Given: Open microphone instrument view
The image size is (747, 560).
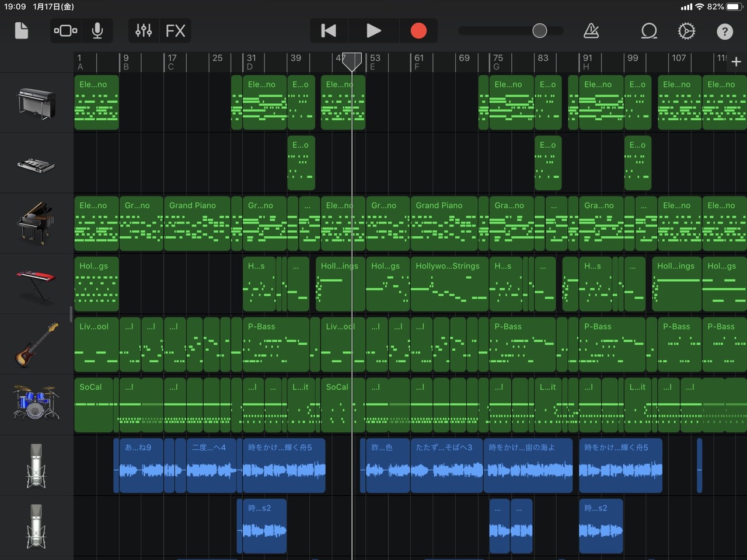Looking at the screenshot, I should point(97,30).
